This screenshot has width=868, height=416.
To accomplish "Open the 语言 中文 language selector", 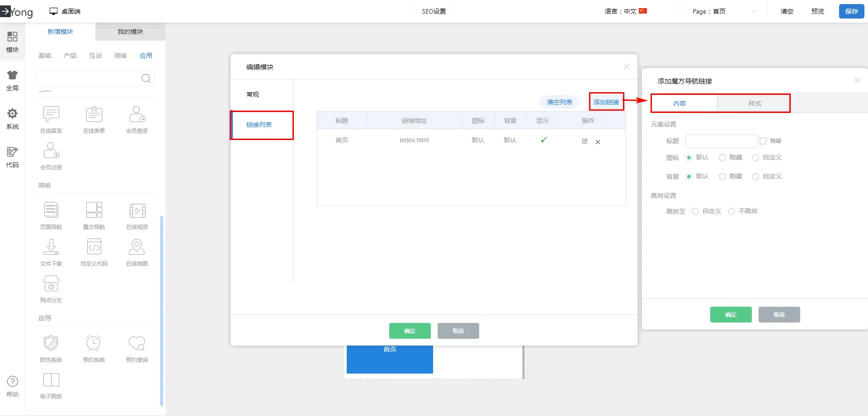I will point(626,11).
